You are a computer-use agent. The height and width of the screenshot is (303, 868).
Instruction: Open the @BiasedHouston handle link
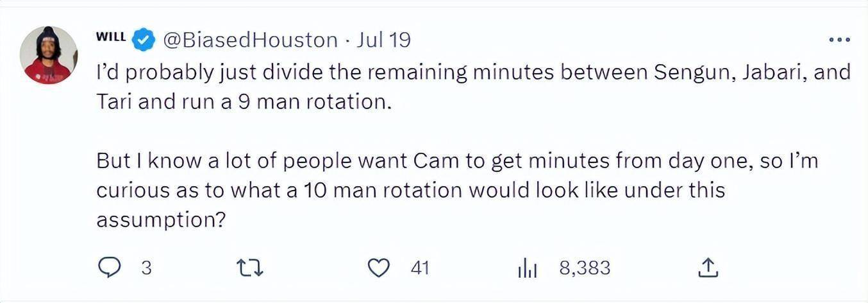pos(251,40)
